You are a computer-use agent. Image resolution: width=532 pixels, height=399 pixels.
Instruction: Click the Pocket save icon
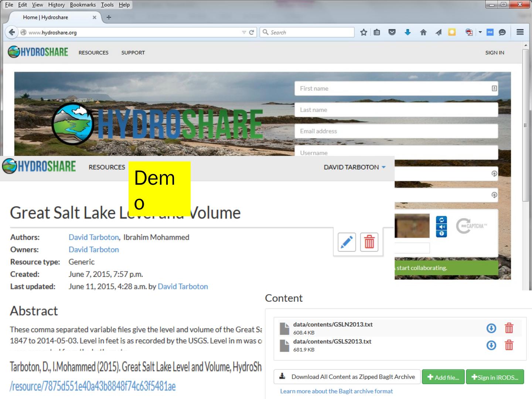coord(392,32)
